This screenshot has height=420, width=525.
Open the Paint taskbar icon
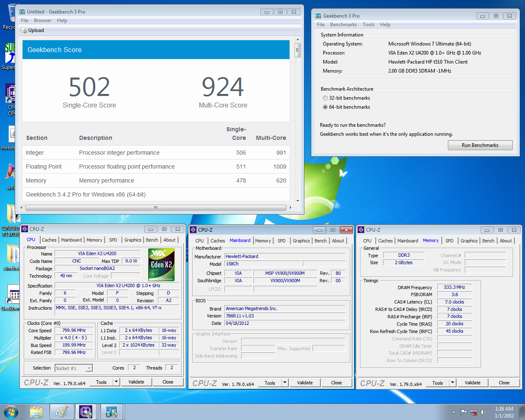click(62, 412)
